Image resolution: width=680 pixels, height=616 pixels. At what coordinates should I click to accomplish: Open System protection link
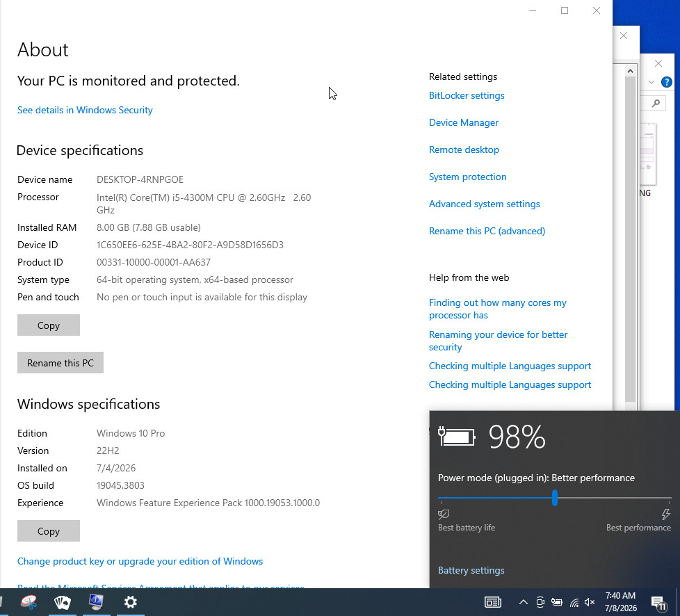point(467,177)
